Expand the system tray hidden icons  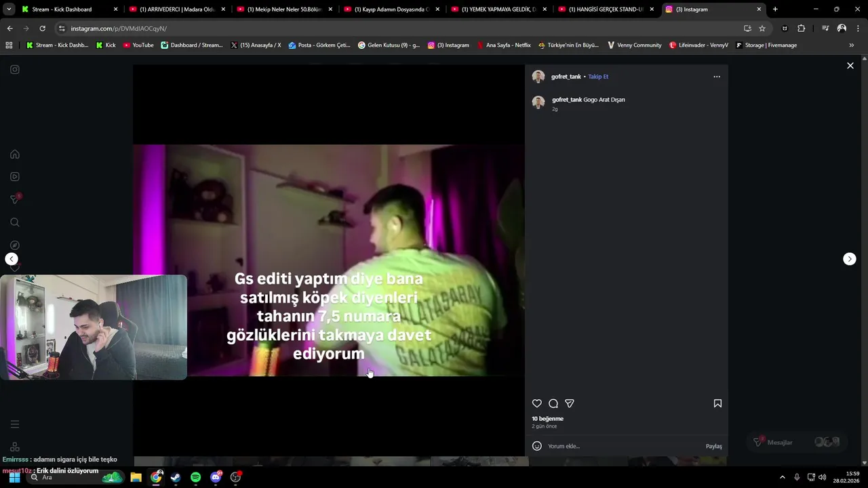pos(782,477)
